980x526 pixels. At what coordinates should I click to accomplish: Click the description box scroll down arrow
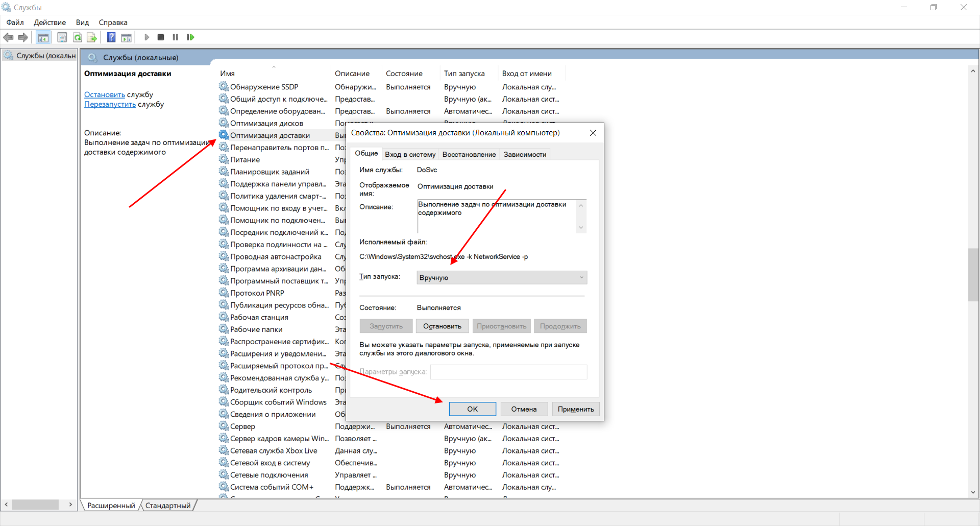581,228
